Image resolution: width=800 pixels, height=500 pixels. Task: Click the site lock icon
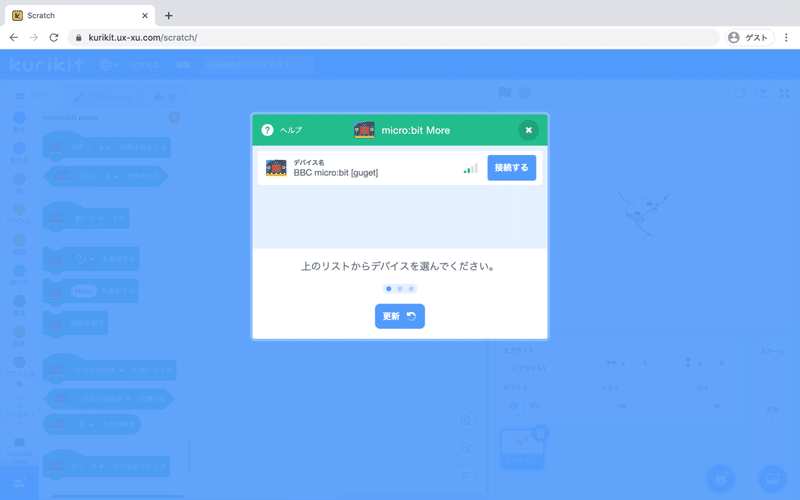(x=79, y=37)
